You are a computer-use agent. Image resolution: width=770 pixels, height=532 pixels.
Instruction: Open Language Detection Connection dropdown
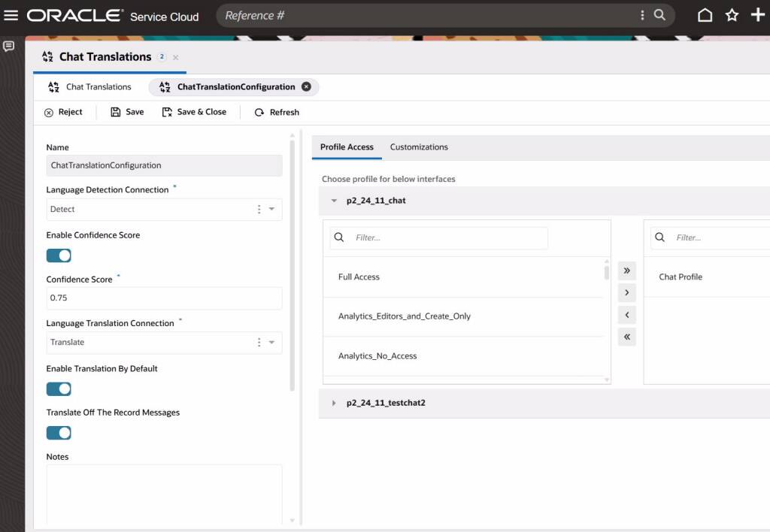click(271, 210)
